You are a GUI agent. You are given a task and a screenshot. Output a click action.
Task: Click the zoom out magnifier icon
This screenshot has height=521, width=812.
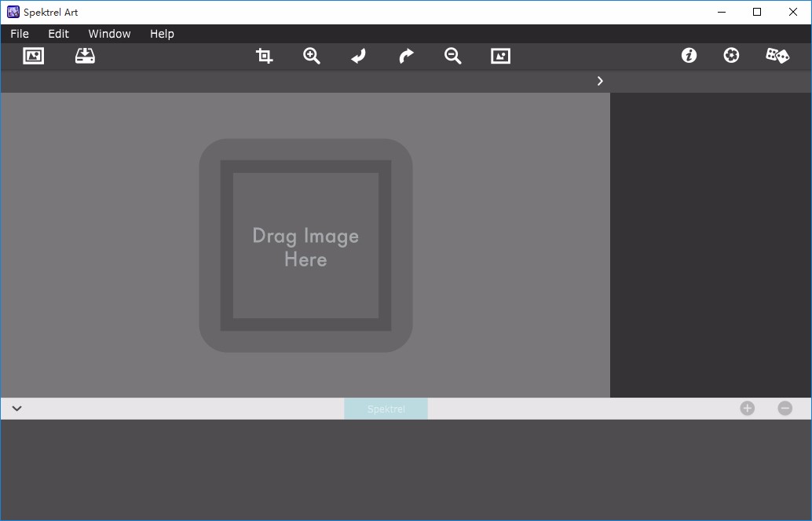(452, 56)
